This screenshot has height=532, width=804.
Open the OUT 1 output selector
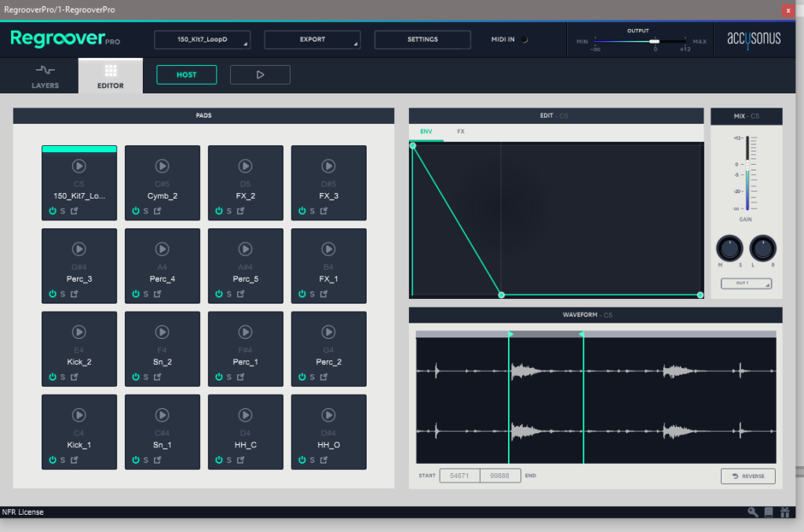[746, 283]
